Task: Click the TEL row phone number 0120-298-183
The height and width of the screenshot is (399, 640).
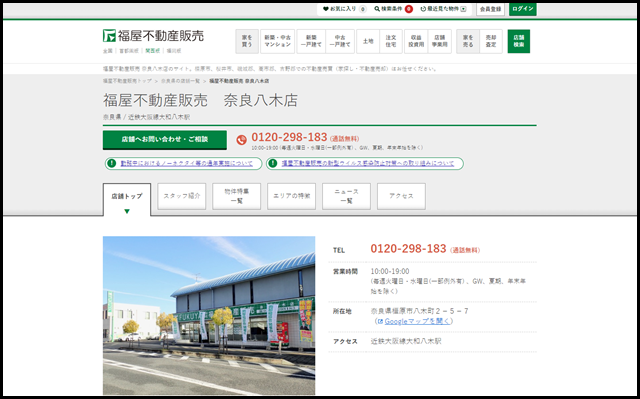Action: point(408,248)
